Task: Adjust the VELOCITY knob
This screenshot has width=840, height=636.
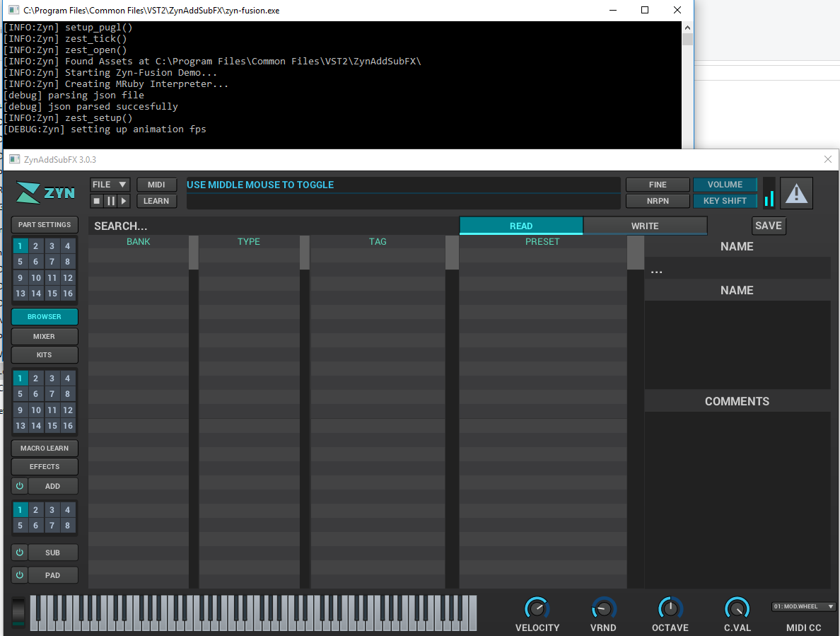Action: tap(537, 608)
